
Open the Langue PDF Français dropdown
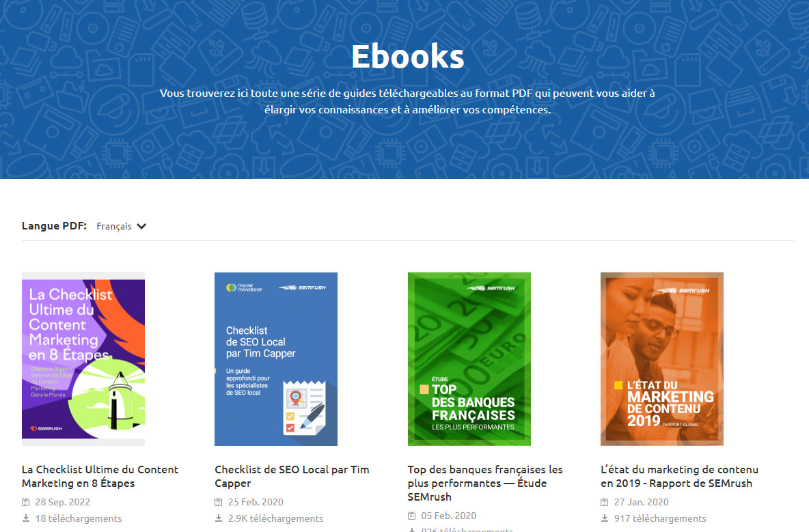pos(121,226)
